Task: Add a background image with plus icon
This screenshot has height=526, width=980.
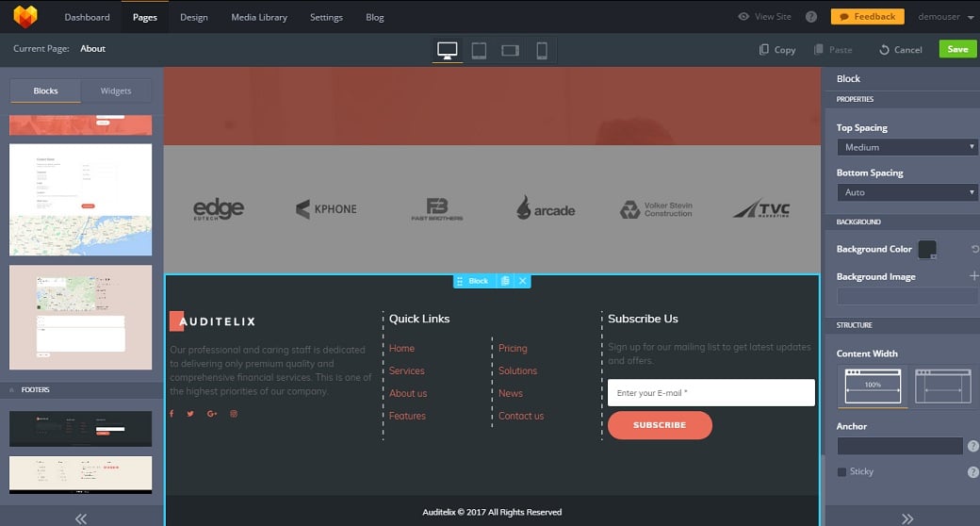Action: (973, 276)
